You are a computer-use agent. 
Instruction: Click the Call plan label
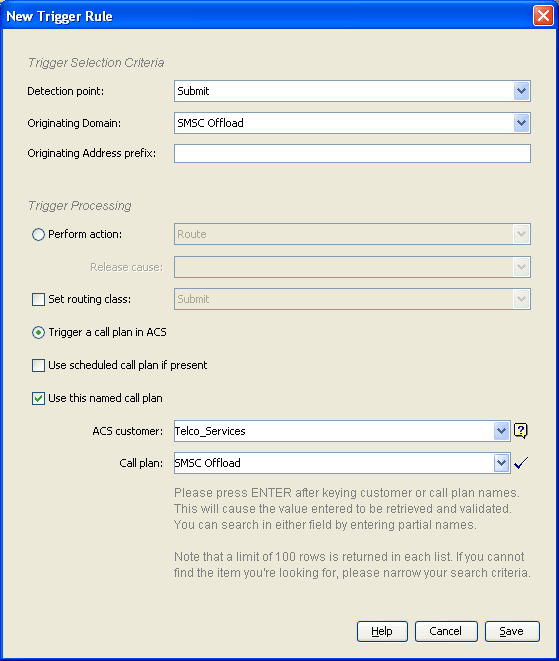(141, 463)
